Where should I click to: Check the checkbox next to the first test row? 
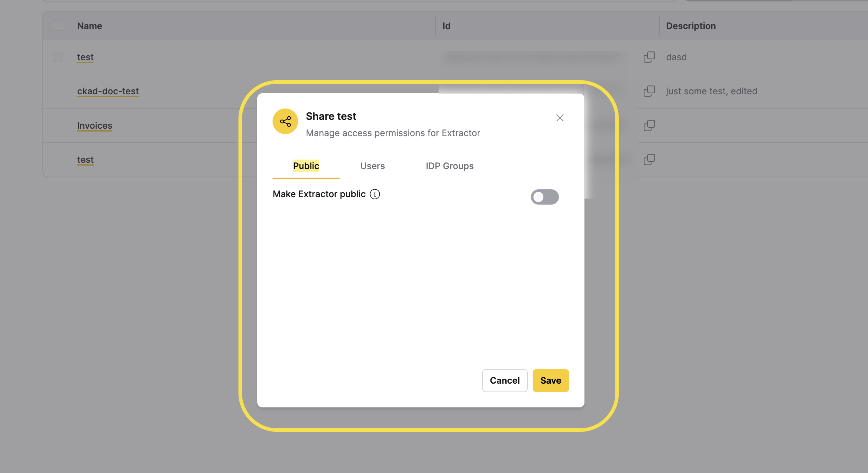click(58, 56)
